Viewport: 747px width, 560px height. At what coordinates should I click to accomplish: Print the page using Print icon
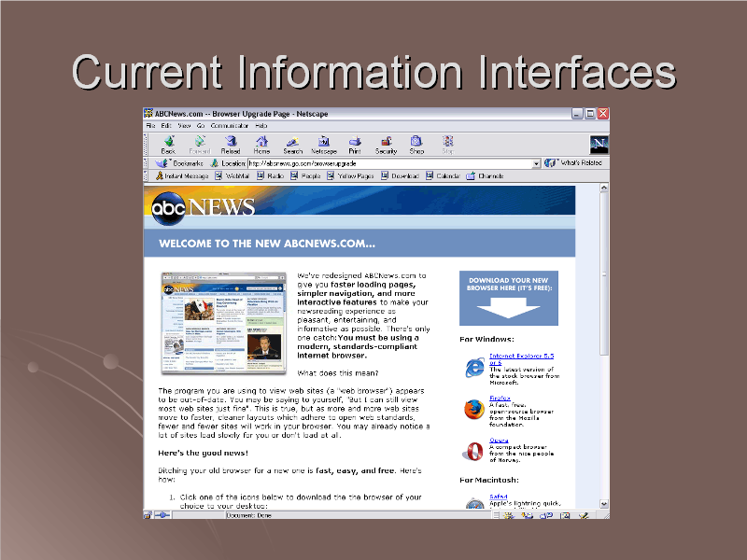355,145
